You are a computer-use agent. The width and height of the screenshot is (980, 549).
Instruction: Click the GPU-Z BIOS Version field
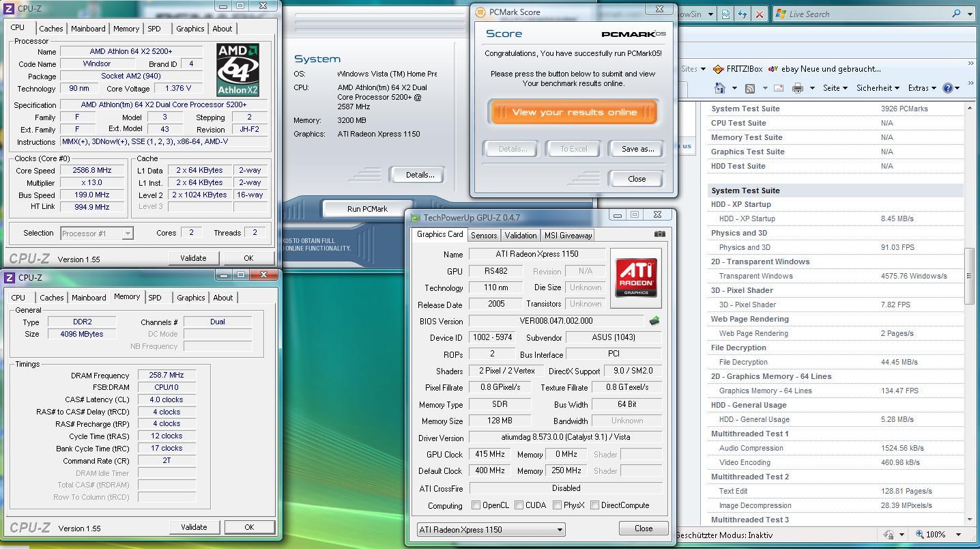tap(556, 321)
